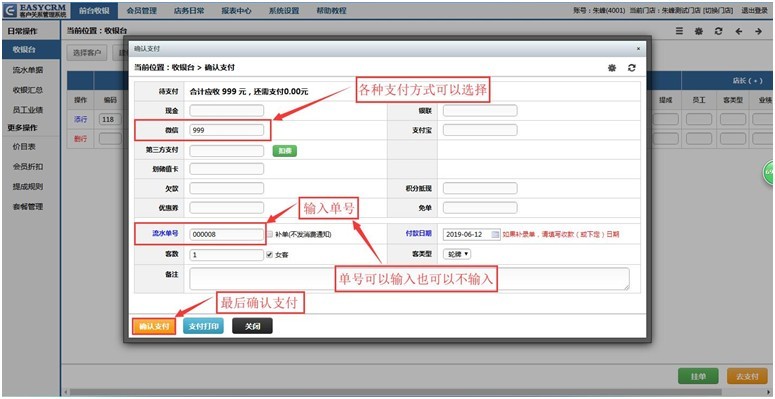
Task: Click the 欠款 input field
Action: (227, 188)
